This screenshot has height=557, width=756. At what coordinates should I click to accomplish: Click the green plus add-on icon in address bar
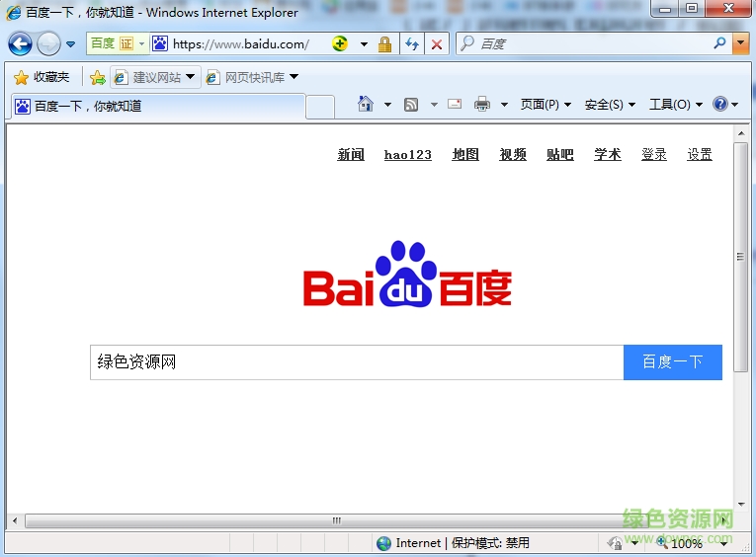pyautogui.click(x=340, y=43)
